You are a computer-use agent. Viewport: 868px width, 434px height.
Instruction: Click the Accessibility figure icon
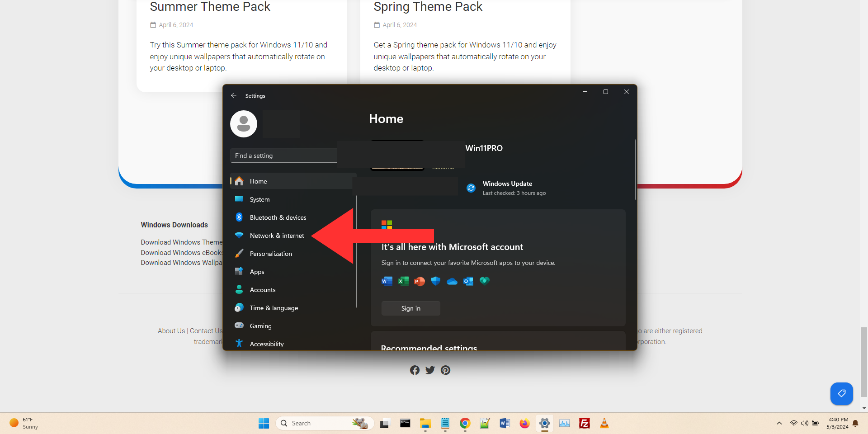[x=239, y=344]
